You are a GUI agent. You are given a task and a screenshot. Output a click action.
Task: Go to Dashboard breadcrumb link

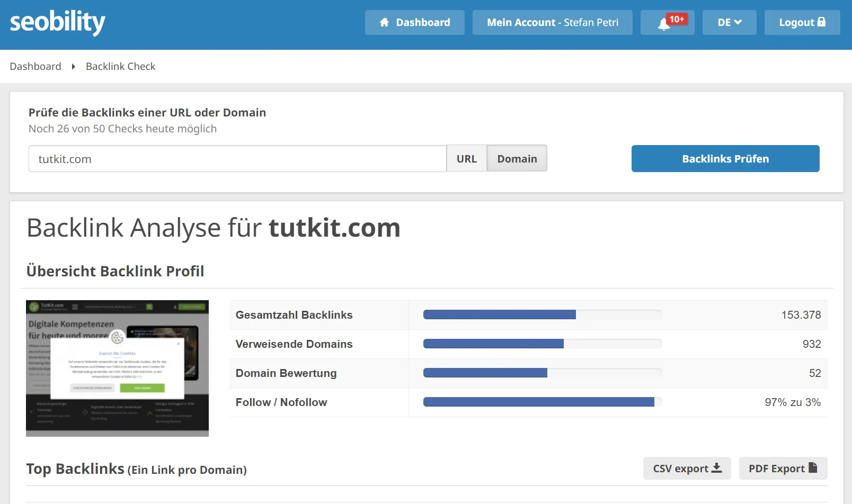35,66
